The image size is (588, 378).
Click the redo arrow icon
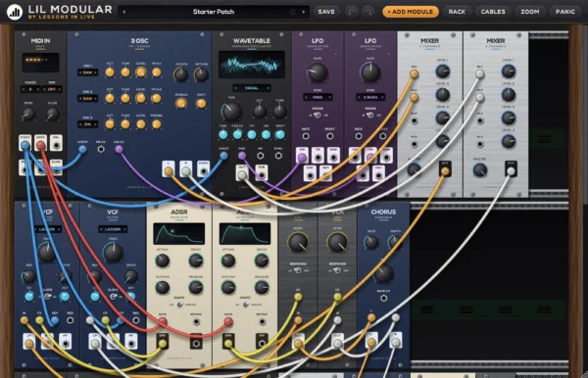368,12
